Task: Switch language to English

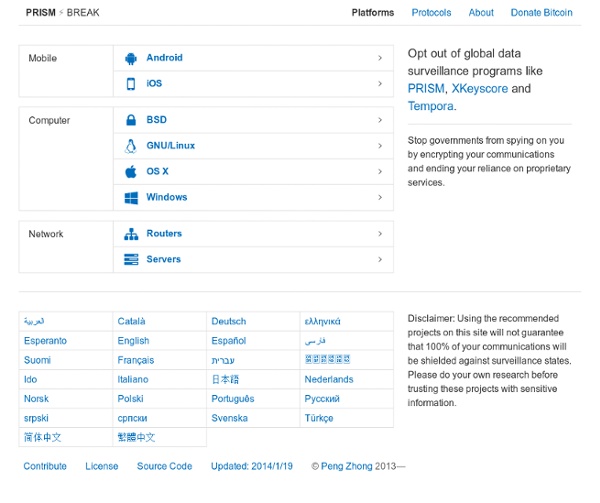Action: point(133,341)
